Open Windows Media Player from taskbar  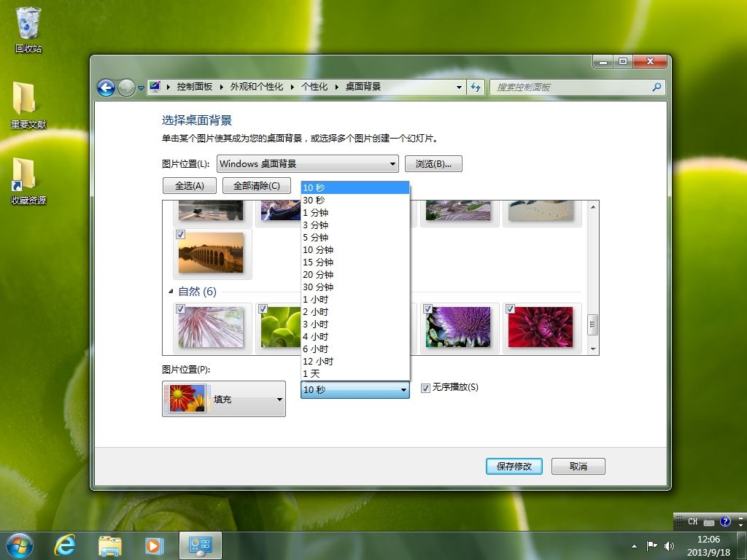point(154,545)
